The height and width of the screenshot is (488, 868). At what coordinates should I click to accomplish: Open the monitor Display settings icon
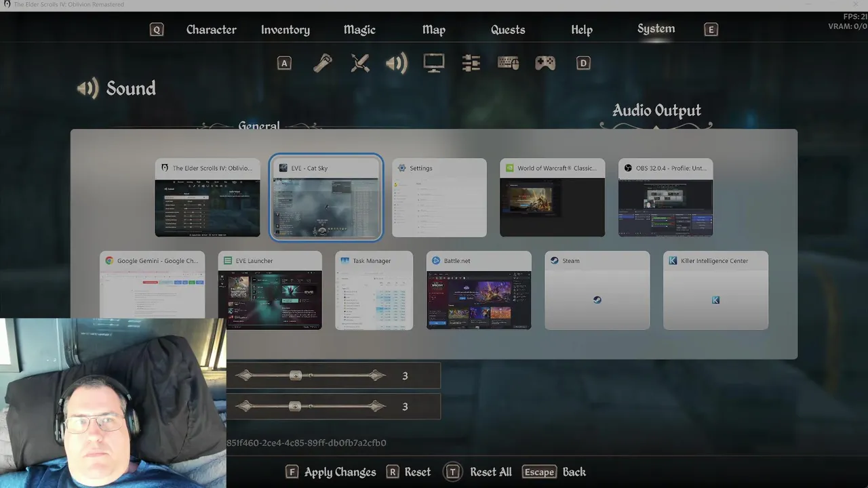click(x=434, y=63)
